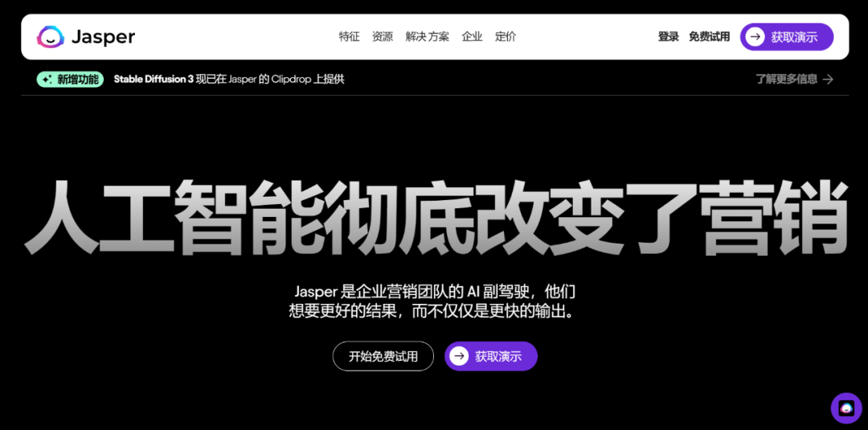Open the 资源 menu
The width and height of the screenshot is (868, 430).
[383, 37]
